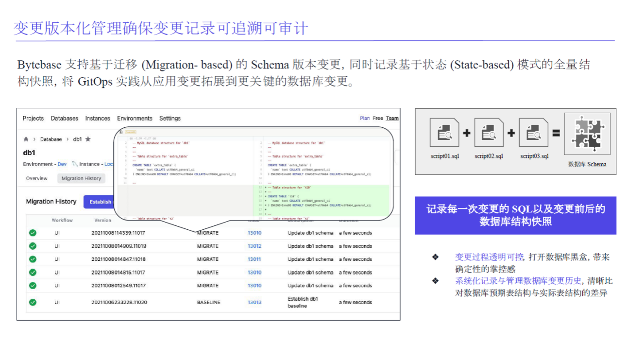Open issue link 13011
644x343 pixels.
click(254, 259)
